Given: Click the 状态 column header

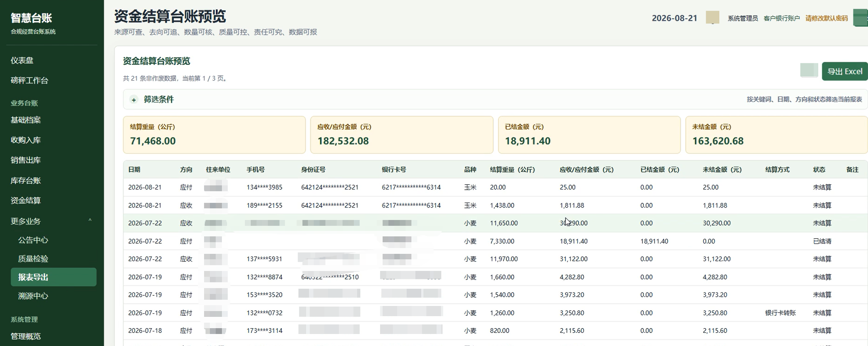Looking at the screenshot, I should click(x=819, y=170).
